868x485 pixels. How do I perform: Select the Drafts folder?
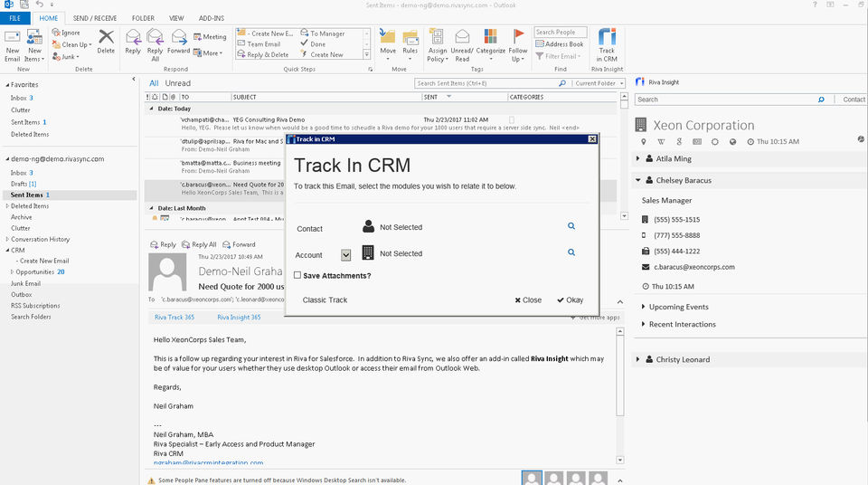19,184
